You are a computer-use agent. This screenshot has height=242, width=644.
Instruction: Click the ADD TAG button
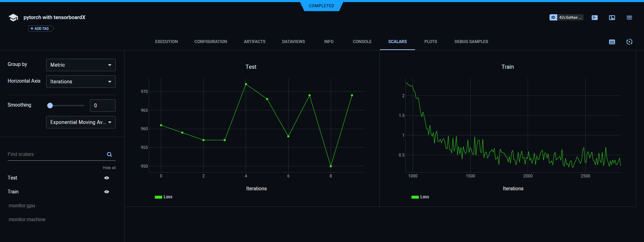click(x=41, y=28)
